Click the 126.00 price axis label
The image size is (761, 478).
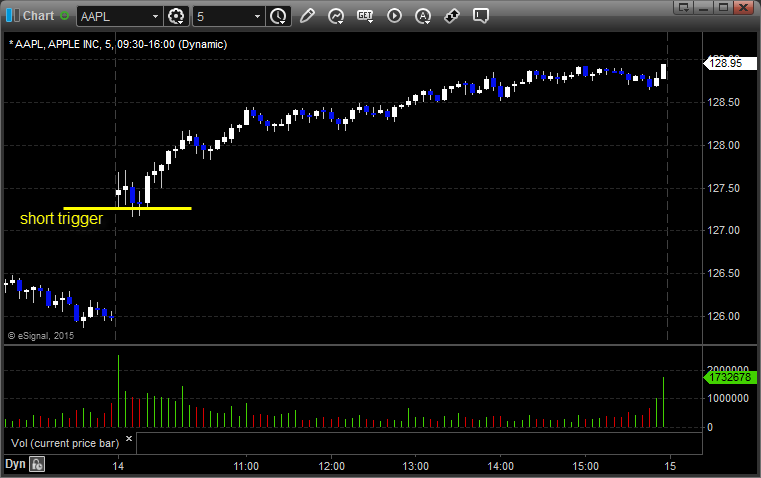724,316
